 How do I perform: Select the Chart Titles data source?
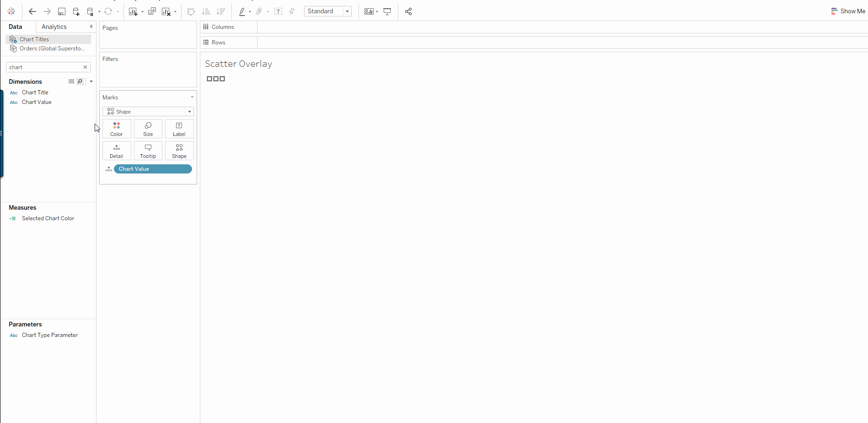48,39
